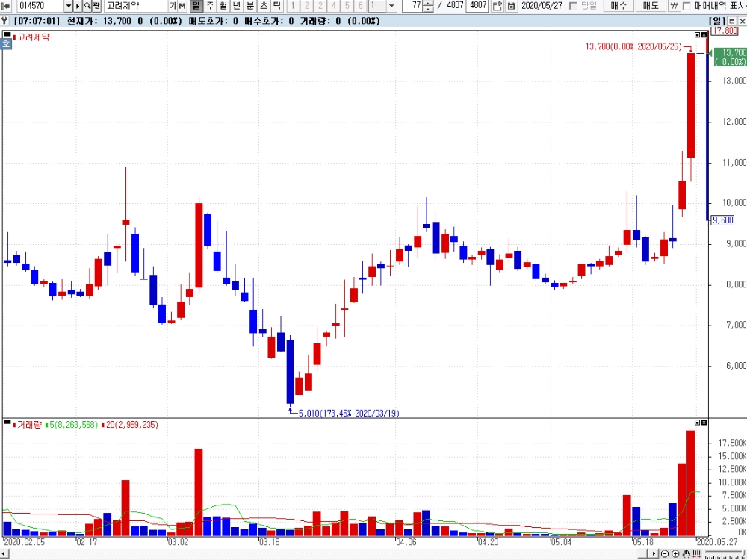Maximize the chart pane via the info bar icon
The image size is (747, 560).
[732, 21]
